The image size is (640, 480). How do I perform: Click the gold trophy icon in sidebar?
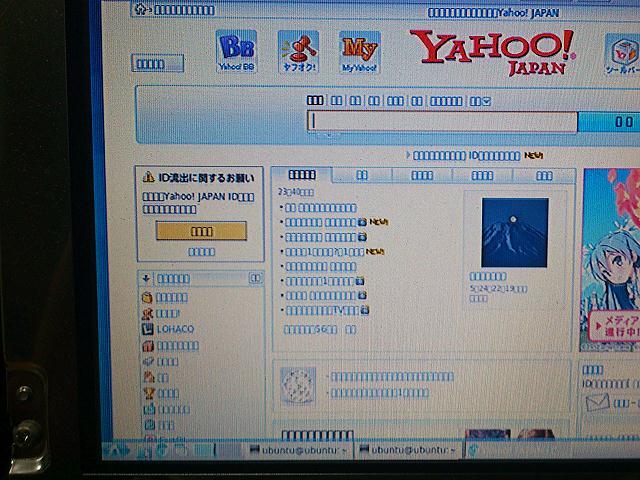click(x=149, y=393)
